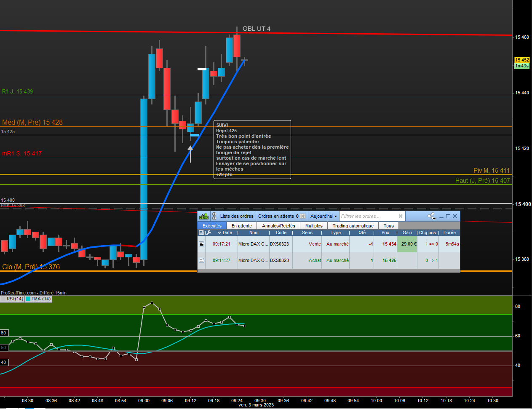Sort orders by the Date column
532x409 pixels.
tap(225, 233)
